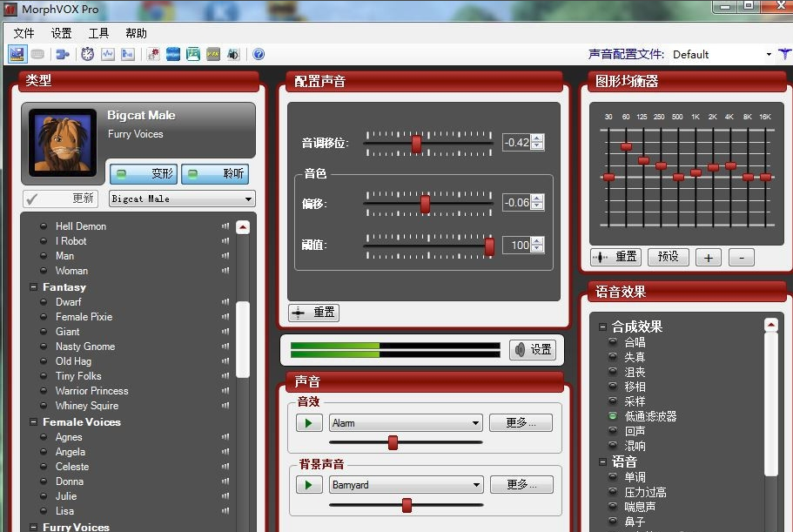Click the skins/appearance disk icon on toolbar
The width and height of the screenshot is (793, 532).
coord(18,54)
